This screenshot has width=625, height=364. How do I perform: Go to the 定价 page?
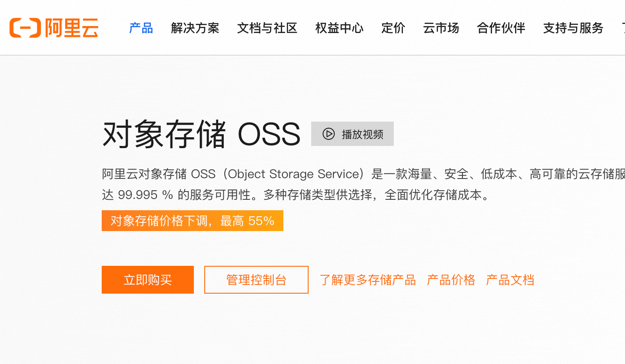tap(393, 28)
